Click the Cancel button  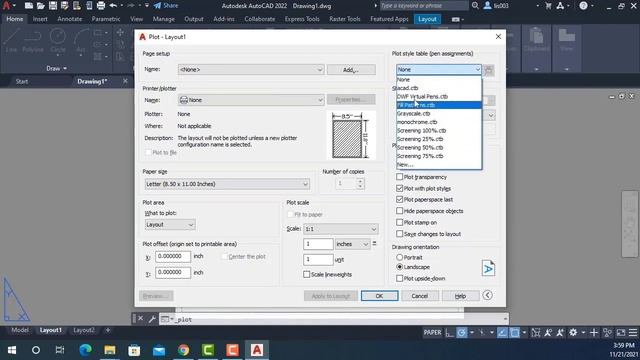420,296
